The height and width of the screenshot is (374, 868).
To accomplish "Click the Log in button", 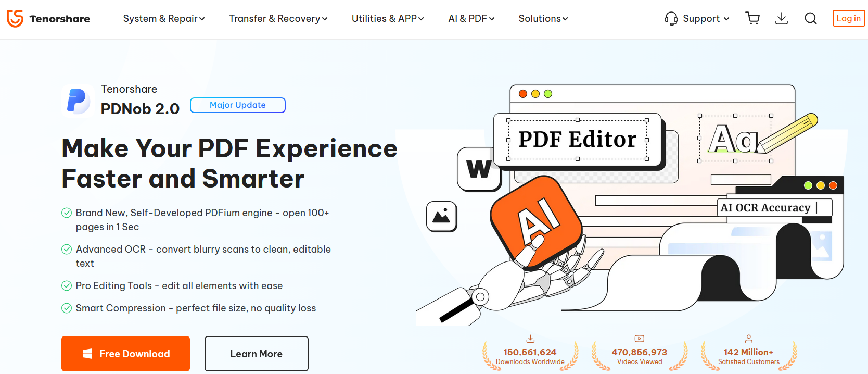I will click(848, 18).
